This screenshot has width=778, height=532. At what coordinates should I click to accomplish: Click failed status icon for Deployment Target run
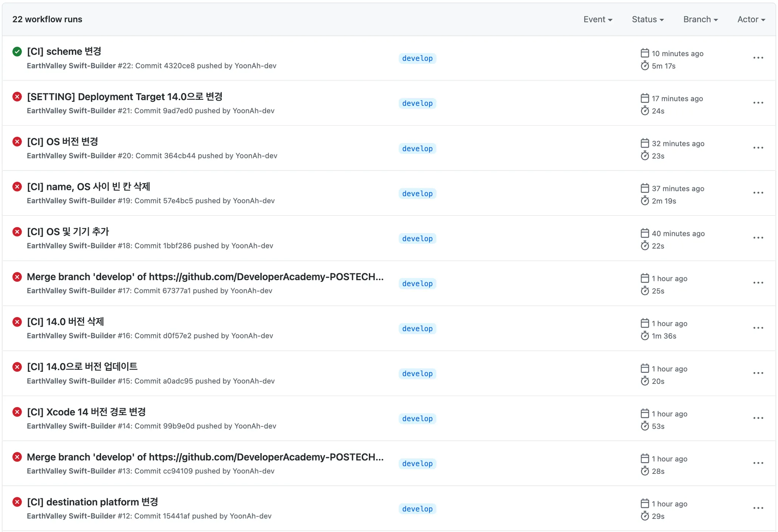17,96
